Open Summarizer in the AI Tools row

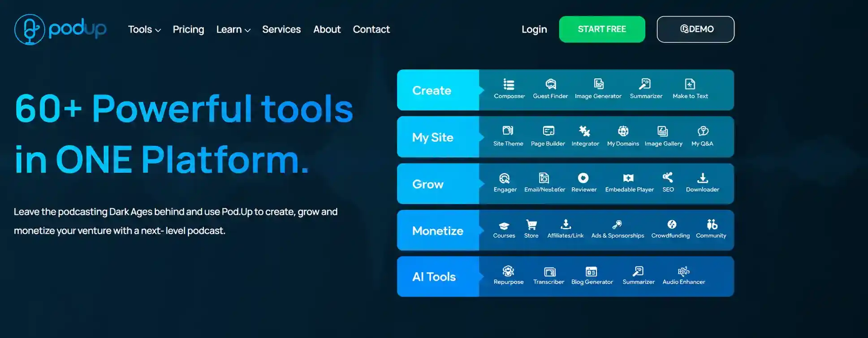638,271
